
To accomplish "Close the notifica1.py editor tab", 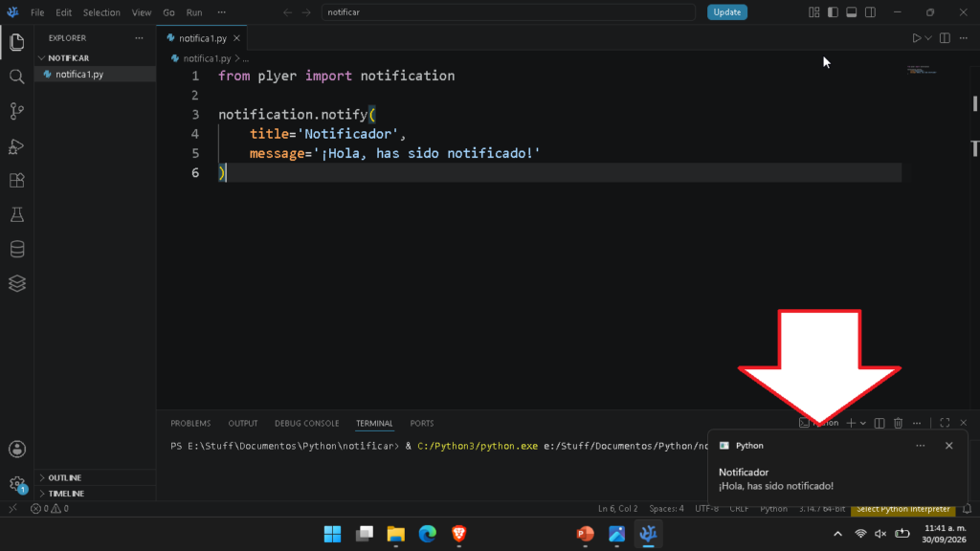I will click(236, 38).
